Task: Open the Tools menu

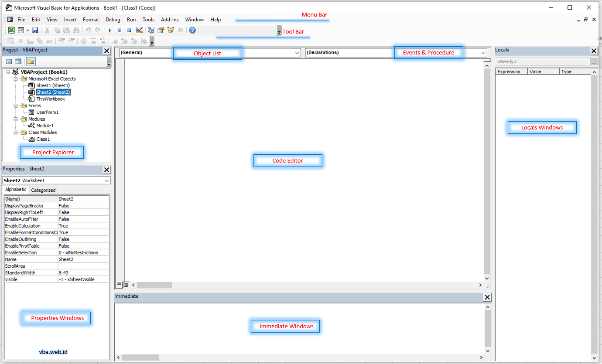Action: pos(148,20)
